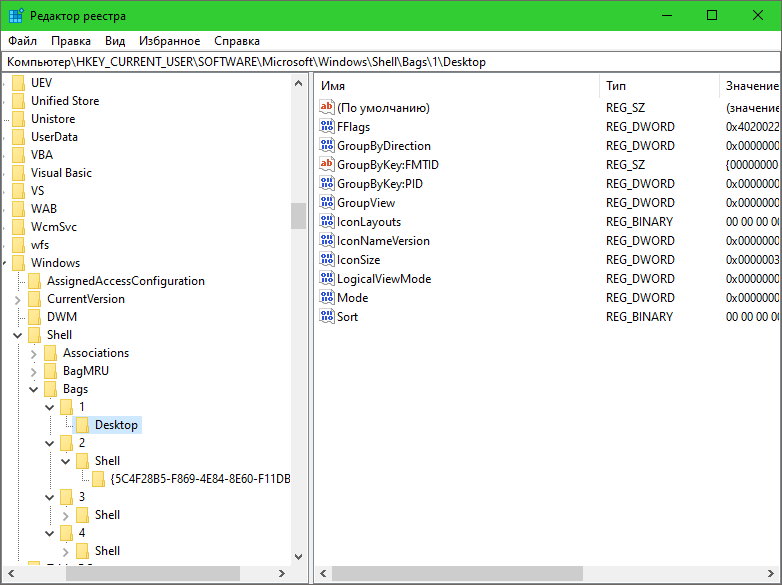The image size is (782, 585).
Task: Select the Desktop folder icon in tree
Action: [x=83, y=425]
